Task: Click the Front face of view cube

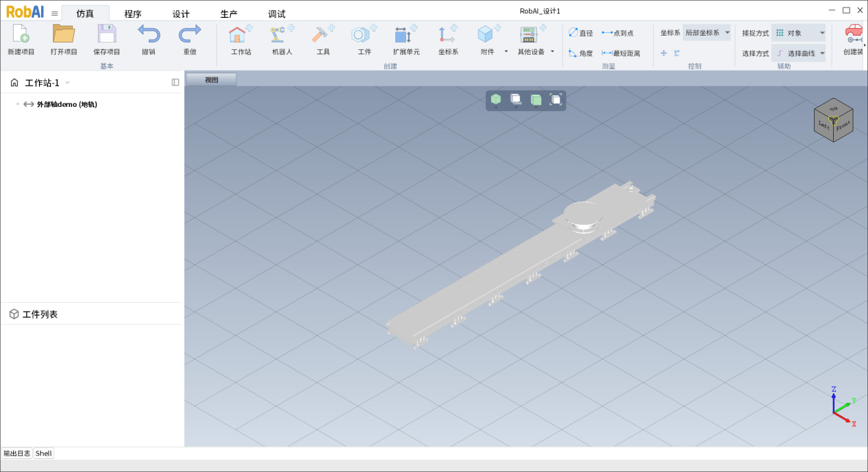Action: tap(843, 126)
